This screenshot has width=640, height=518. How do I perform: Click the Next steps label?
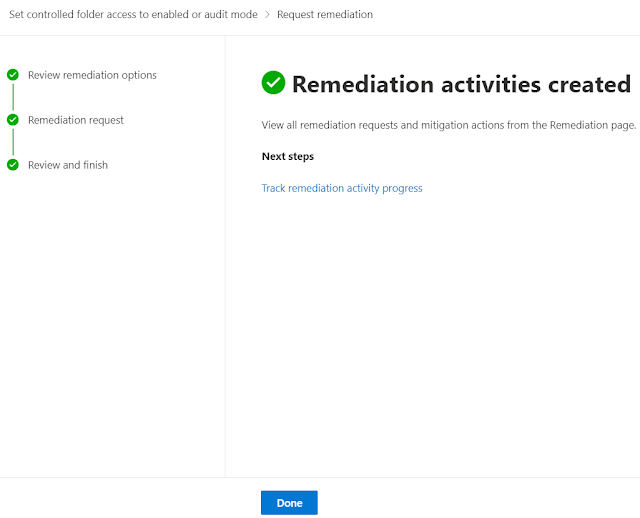coord(288,157)
